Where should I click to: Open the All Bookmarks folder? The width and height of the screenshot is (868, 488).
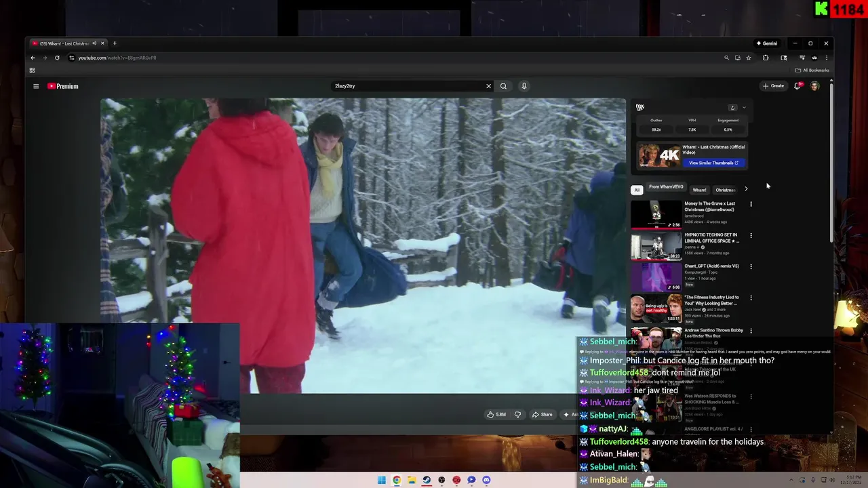(x=812, y=70)
